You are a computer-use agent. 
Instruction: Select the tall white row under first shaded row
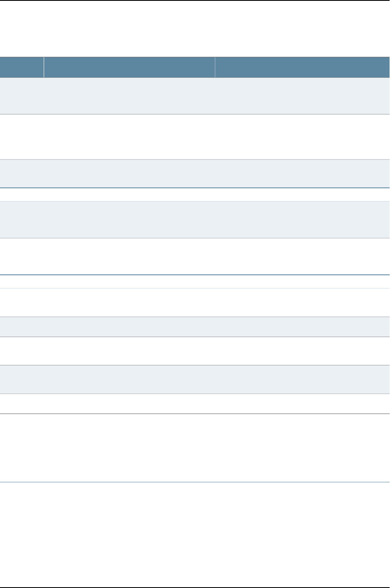pos(195,136)
